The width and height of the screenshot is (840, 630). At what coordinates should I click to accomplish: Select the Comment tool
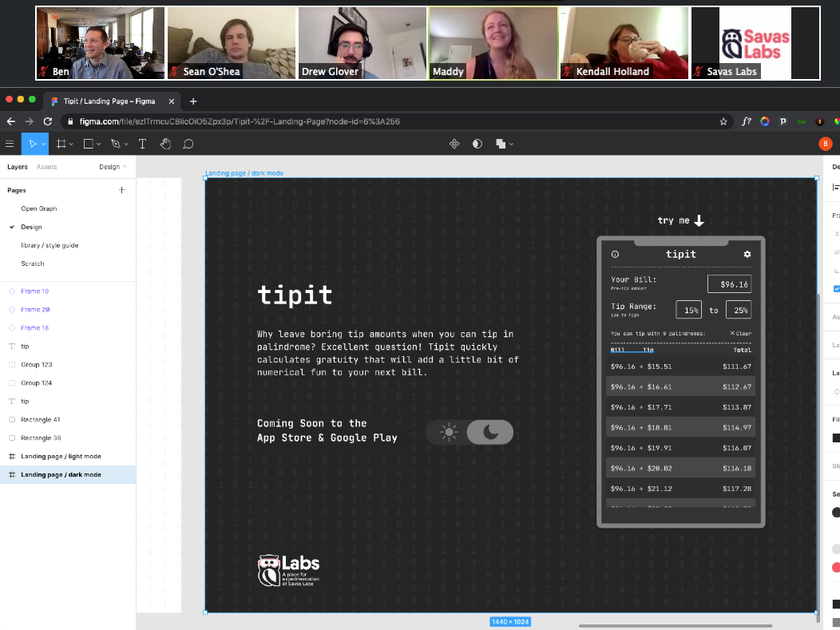tap(188, 144)
